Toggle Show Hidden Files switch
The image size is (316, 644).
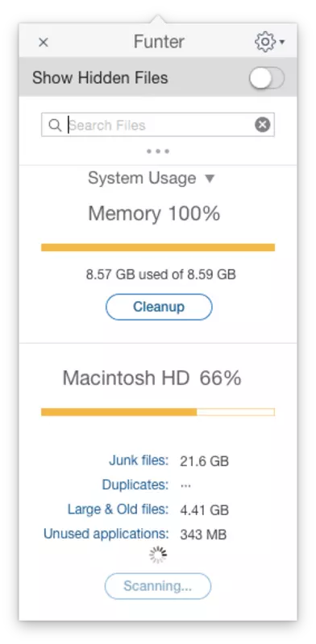267,77
